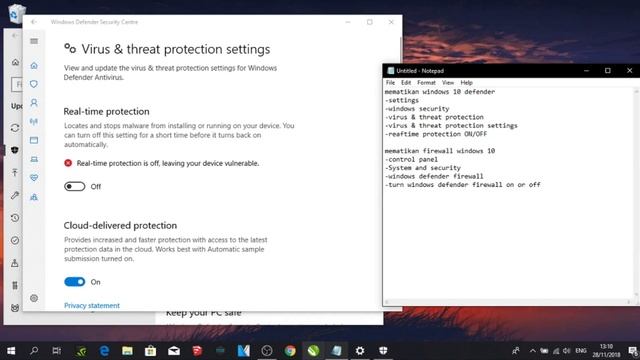This screenshot has width=640, height=360.
Task: Open OBS Studio from taskbar
Action: click(267, 351)
